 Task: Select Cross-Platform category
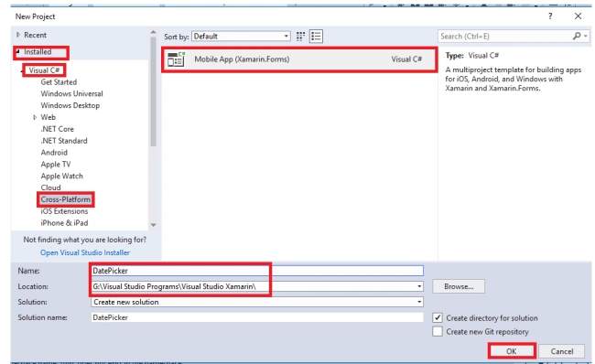pyautogui.click(x=66, y=199)
